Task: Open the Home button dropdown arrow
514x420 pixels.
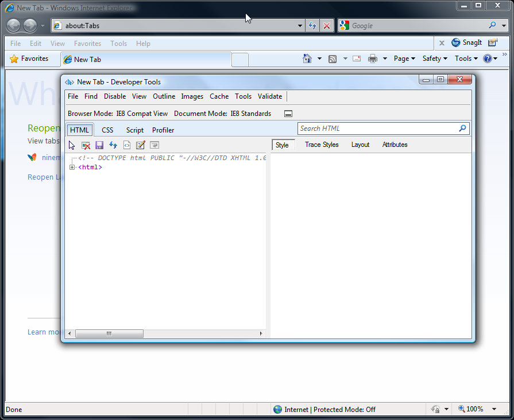Action: pos(319,59)
